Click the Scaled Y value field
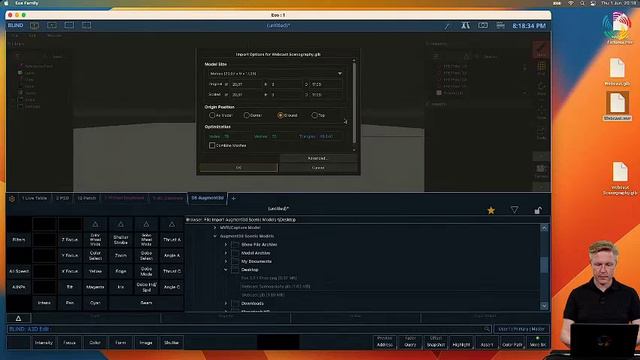 286,94
